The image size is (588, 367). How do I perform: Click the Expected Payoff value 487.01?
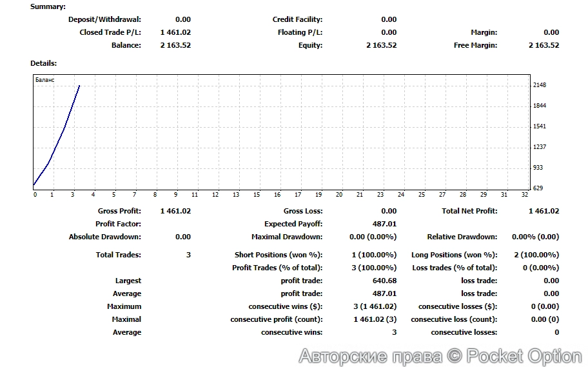click(385, 224)
